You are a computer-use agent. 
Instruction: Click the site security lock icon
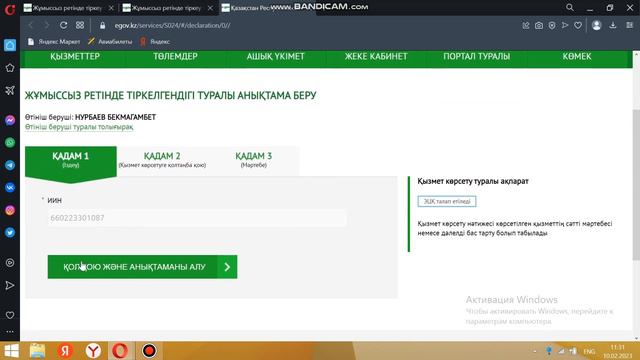(x=102, y=25)
